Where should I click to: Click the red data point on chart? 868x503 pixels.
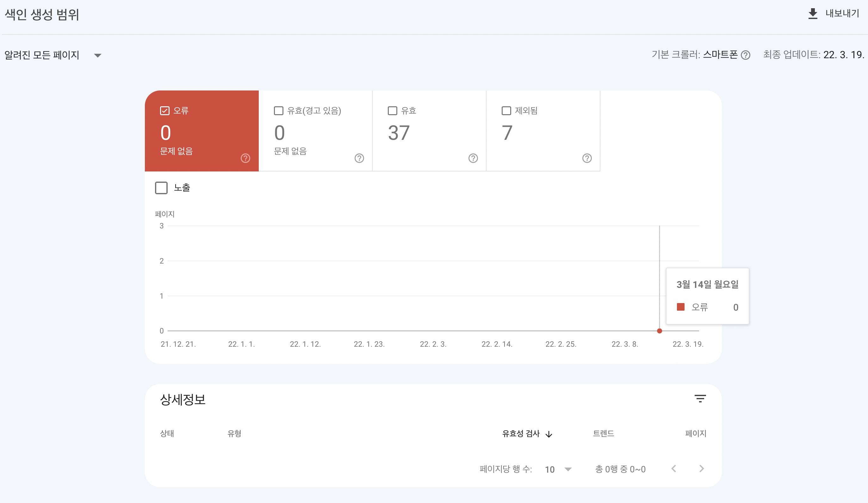pyautogui.click(x=659, y=331)
